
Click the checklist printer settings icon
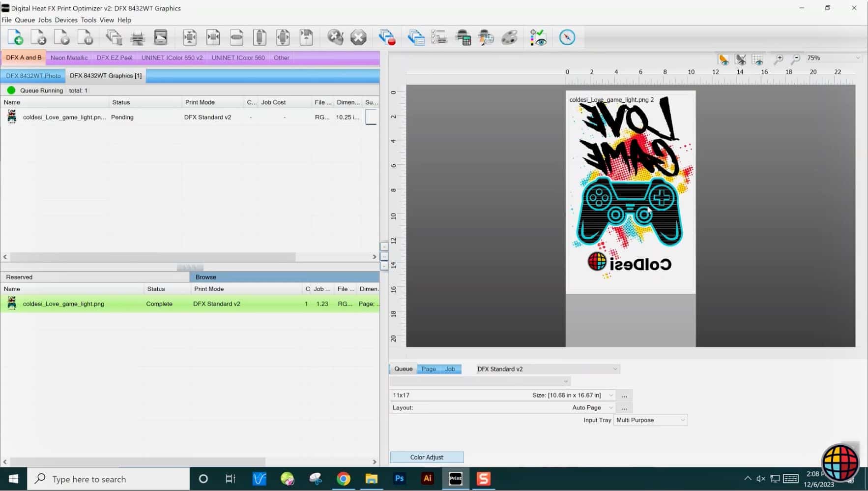point(439,37)
